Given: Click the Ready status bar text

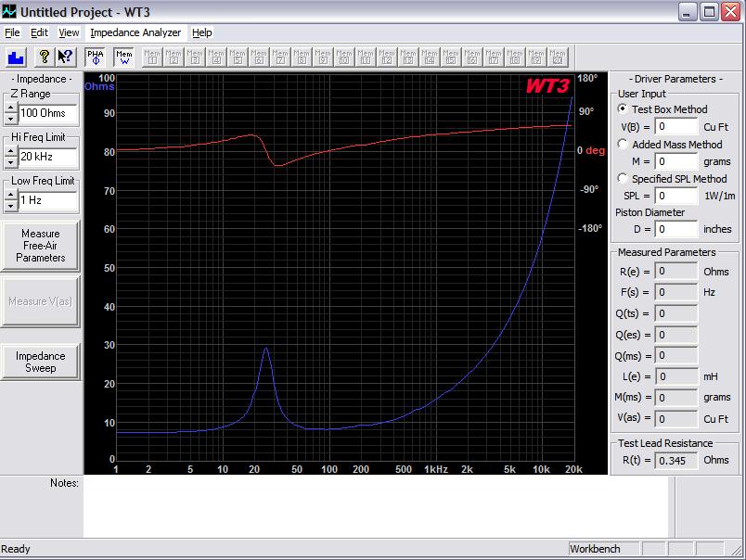Looking at the screenshot, I should point(15,549).
